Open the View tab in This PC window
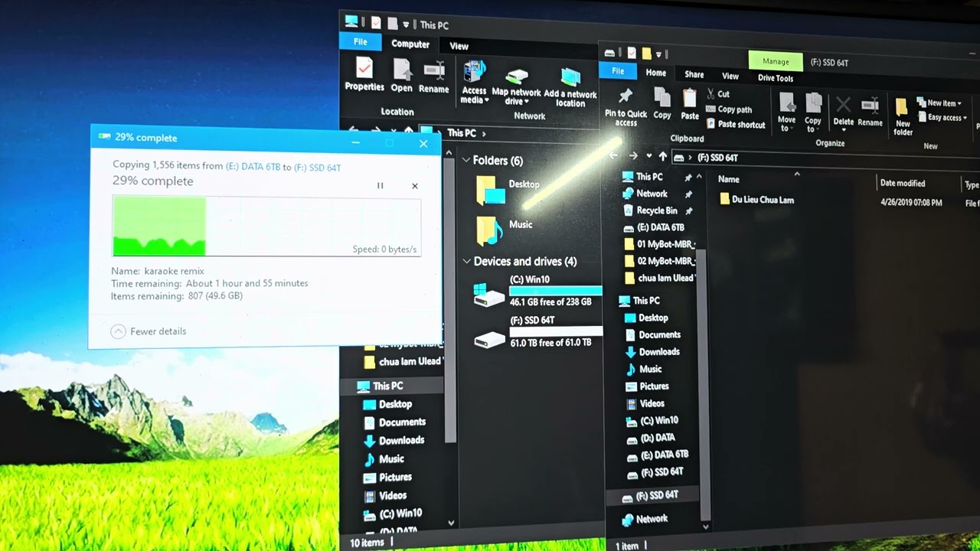980x551 pixels. (x=459, y=46)
